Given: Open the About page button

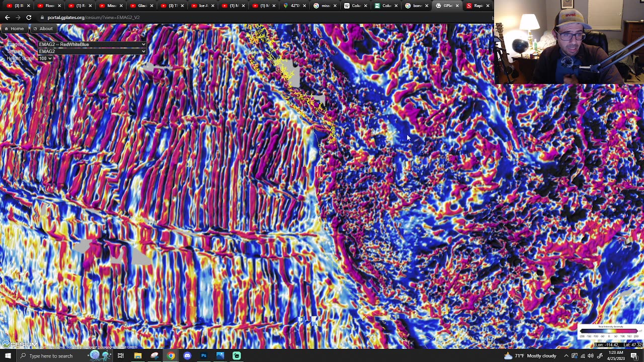Looking at the screenshot, I should [43, 29].
